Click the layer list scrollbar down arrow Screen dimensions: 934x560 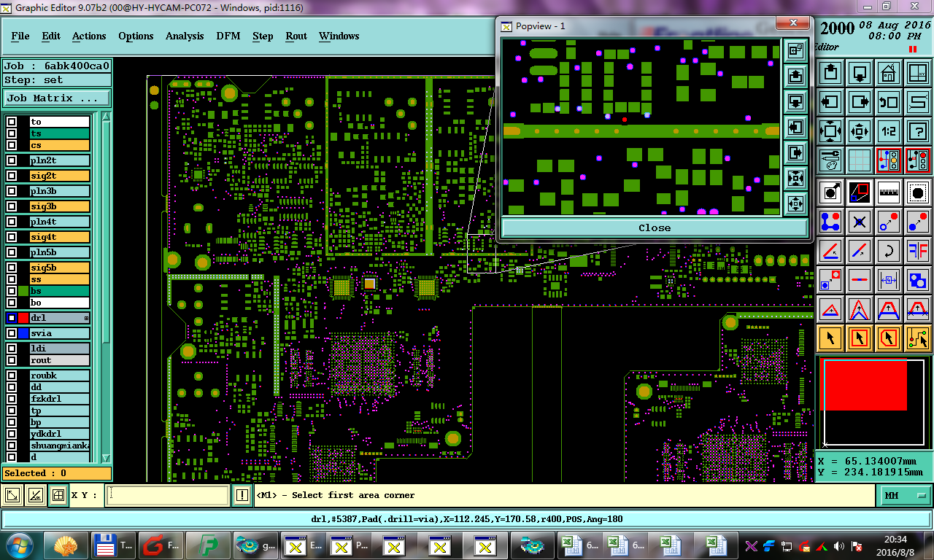point(106,457)
